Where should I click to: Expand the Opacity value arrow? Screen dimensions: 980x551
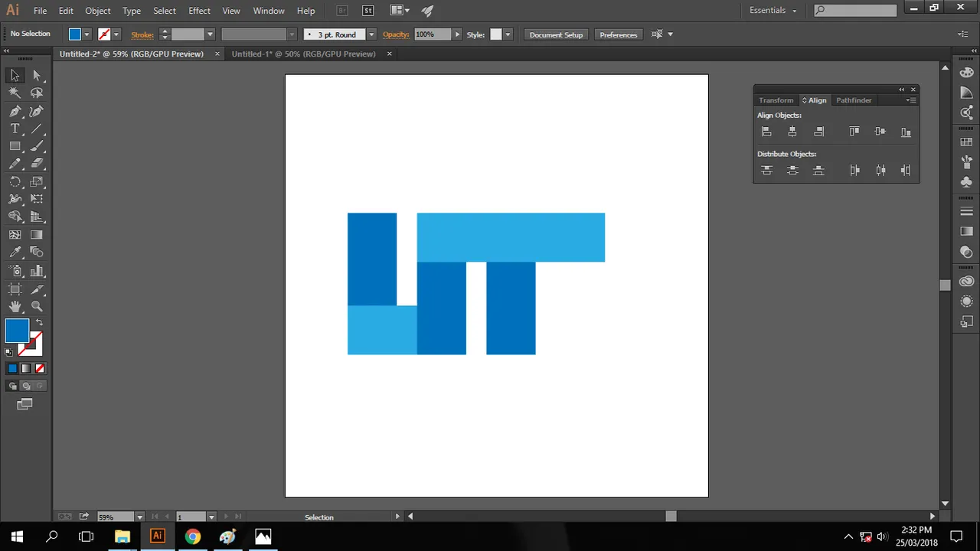click(x=458, y=34)
